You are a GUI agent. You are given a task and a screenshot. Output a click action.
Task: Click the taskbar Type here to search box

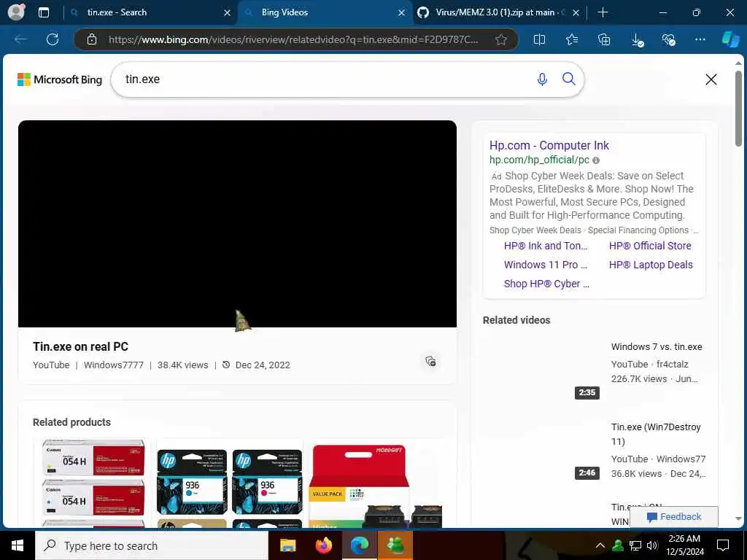[x=152, y=545]
